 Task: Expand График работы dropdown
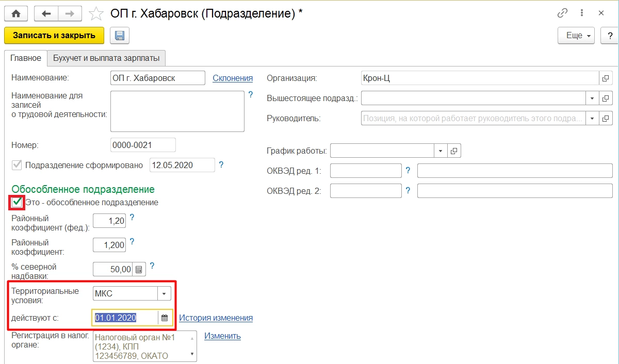click(x=441, y=151)
